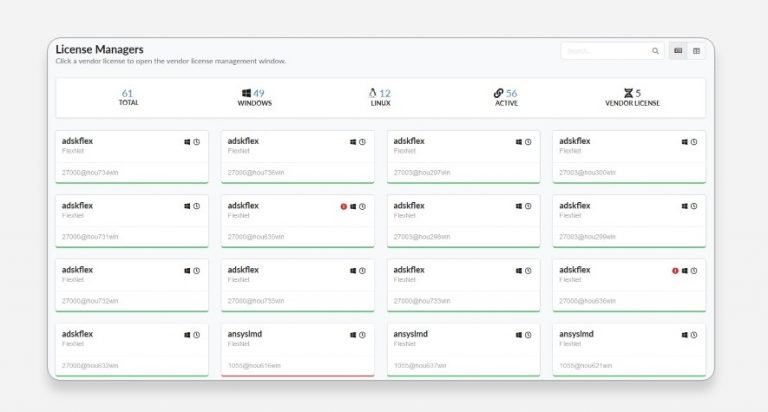Click the search magnifier icon

pyautogui.click(x=655, y=51)
